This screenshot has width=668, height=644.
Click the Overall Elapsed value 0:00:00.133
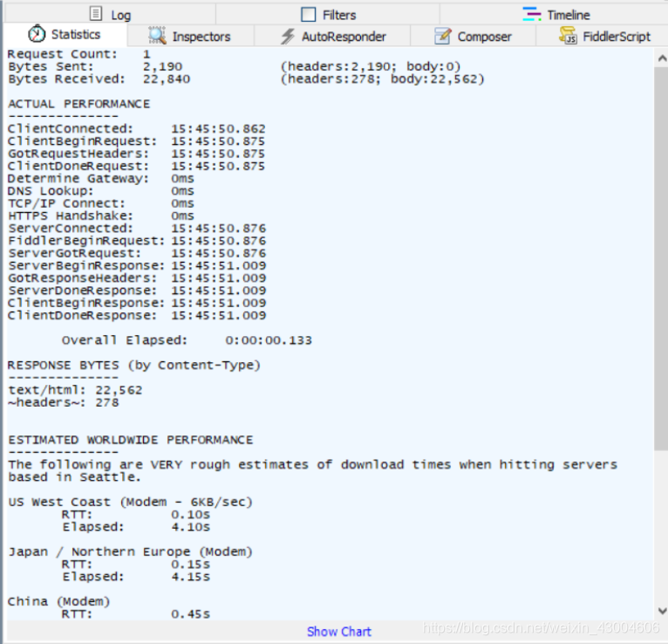[x=269, y=340]
